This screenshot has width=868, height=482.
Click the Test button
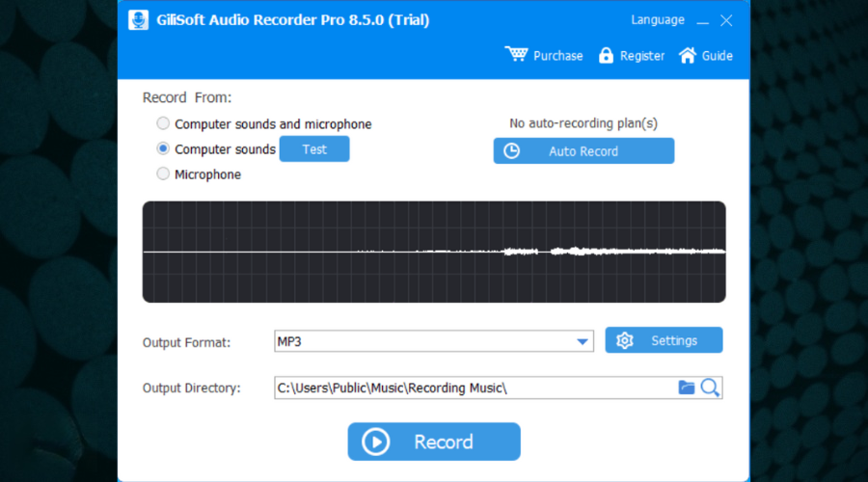[314, 148]
